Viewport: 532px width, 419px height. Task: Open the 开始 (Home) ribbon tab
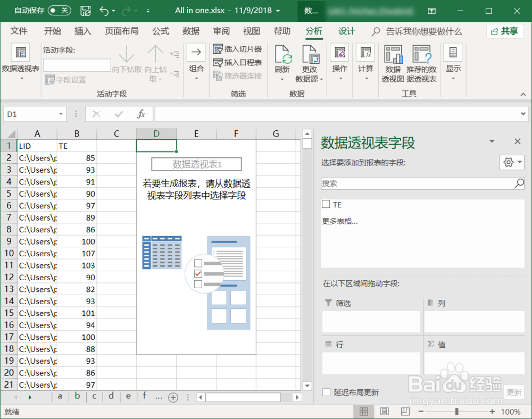coord(52,31)
